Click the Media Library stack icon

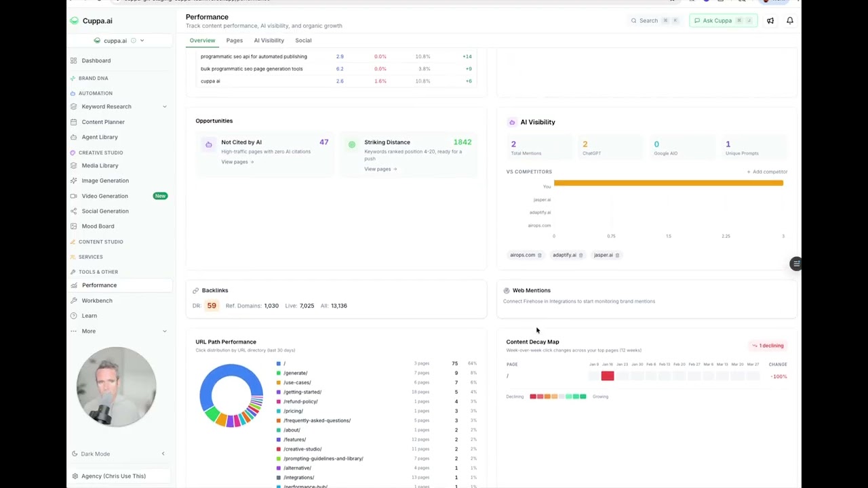click(x=74, y=165)
